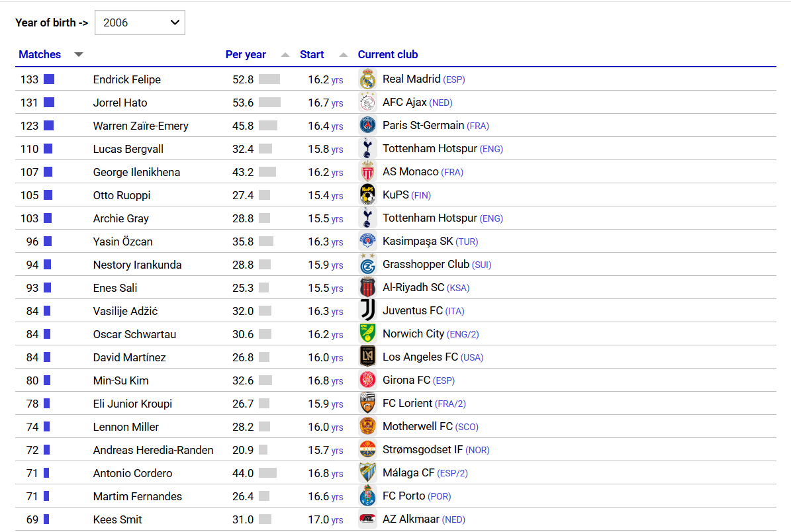This screenshot has width=791, height=532.
Task: Click the Juventus FC (ITA) club name
Action: (423, 311)
